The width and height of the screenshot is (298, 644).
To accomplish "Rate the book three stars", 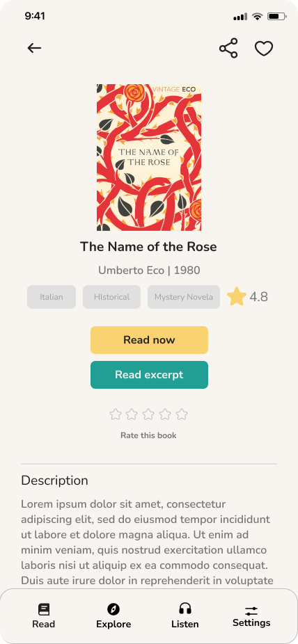I will click(x=148, y=414).
